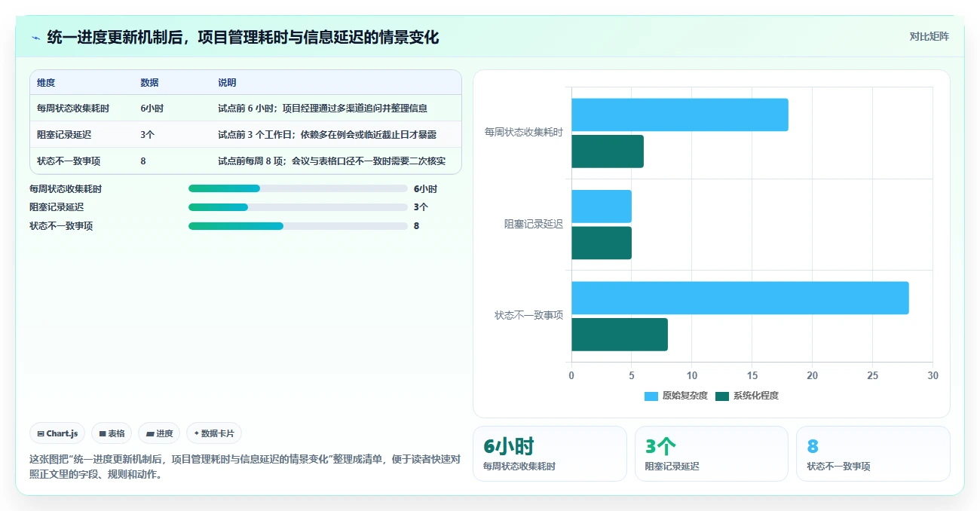Click the main title 统一进度更新机制后
980x511 pixels.
(243, 37)
